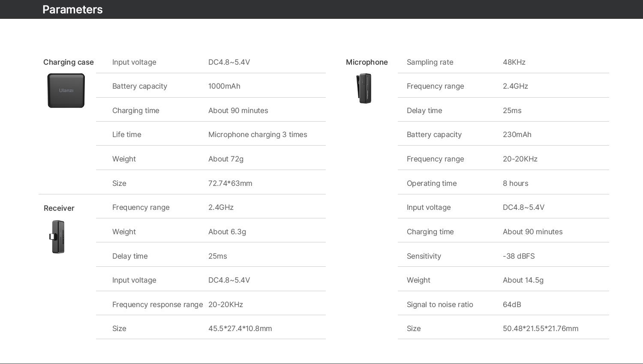Click the 230mAh battery capacity value
This screenshot has height=364, width=643.
(517, 134)
